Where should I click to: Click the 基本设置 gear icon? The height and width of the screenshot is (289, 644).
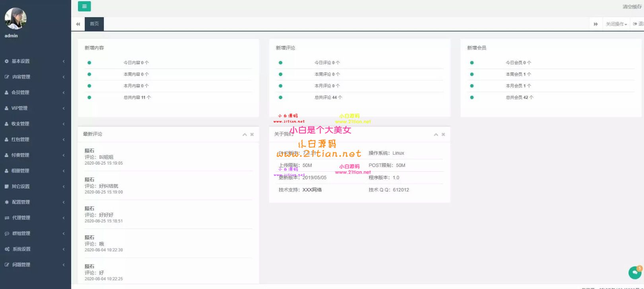[x=6, y=61]
